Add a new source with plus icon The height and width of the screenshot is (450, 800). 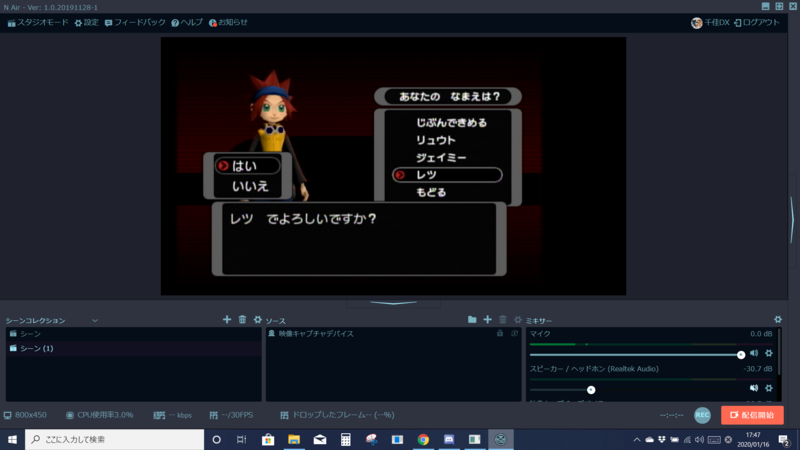488,319
